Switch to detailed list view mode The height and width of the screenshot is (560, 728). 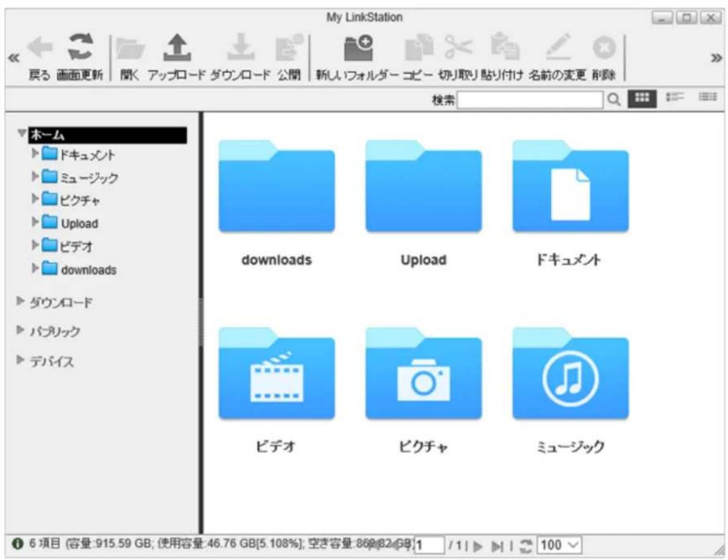tap(707, 97)
